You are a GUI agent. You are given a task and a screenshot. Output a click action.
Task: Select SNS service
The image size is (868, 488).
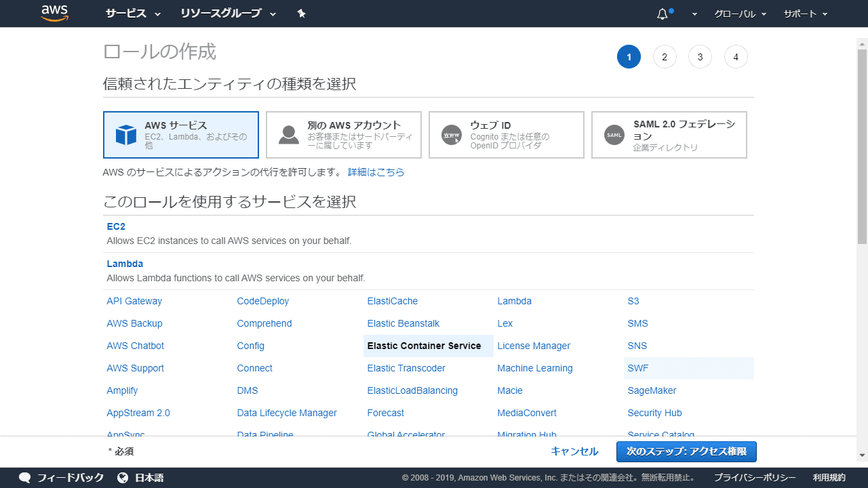coord(637,346)
